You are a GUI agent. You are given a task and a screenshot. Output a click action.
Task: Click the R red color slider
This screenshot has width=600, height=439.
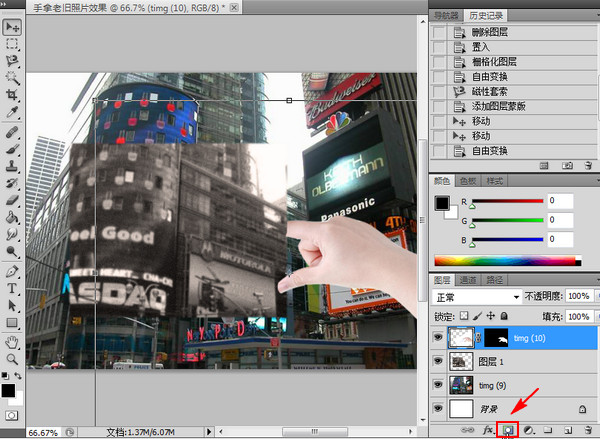pos(507,201)
